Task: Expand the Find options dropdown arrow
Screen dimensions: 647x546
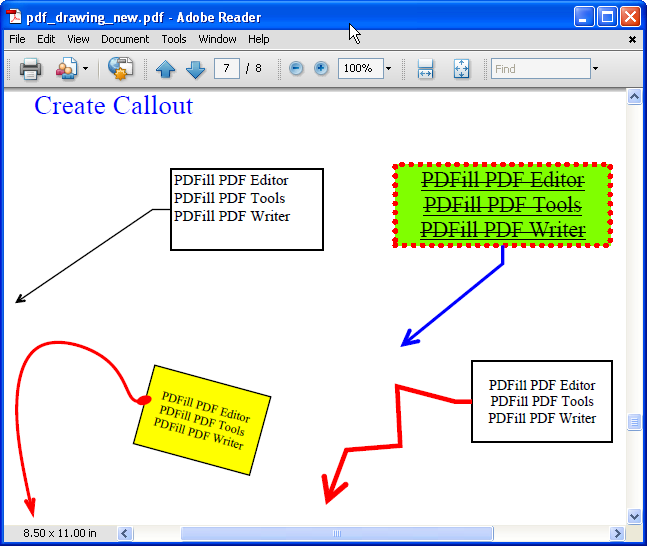Action: click(x=595, y=69)
